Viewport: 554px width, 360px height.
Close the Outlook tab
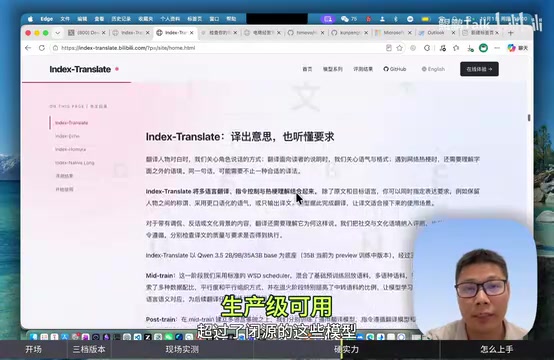pyautogui.click(x=454, y=33)
